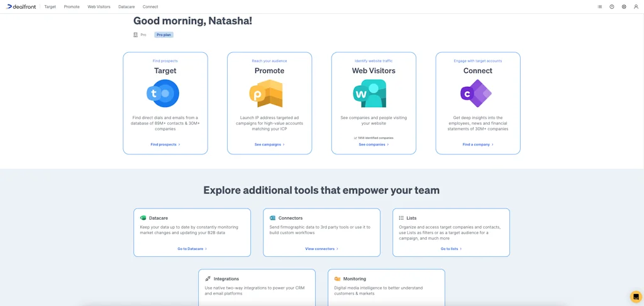Follow the View connectors link
Viewport: 644px width, 306px height.
[322, 249]
